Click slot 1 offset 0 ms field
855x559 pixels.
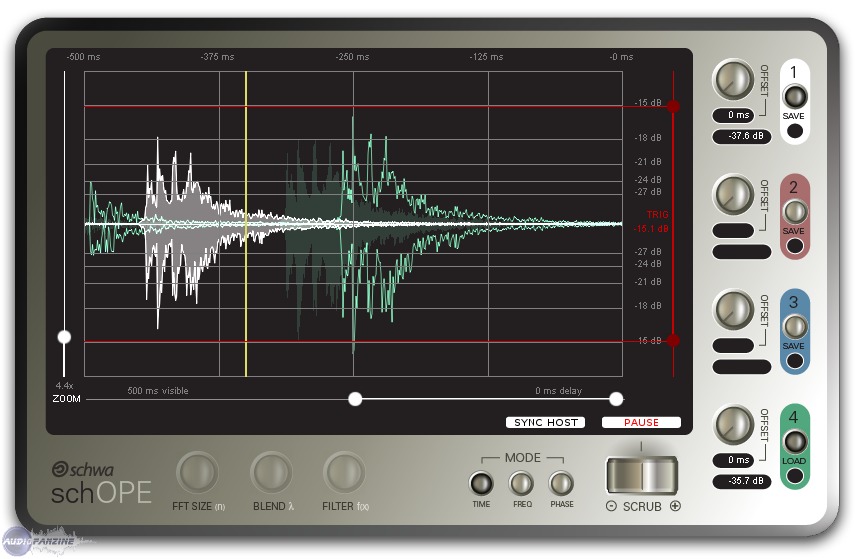[733, 115]
